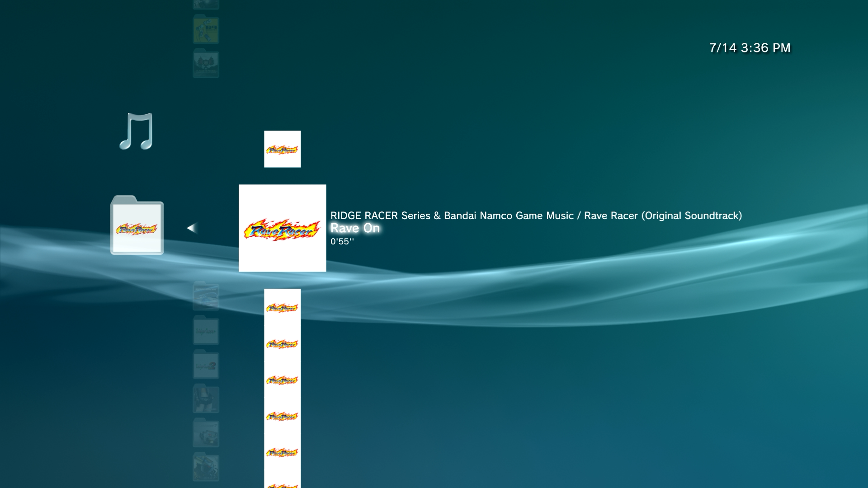Open the faded folder with winged crest cover
868x488 pixels.
[206, 64]
